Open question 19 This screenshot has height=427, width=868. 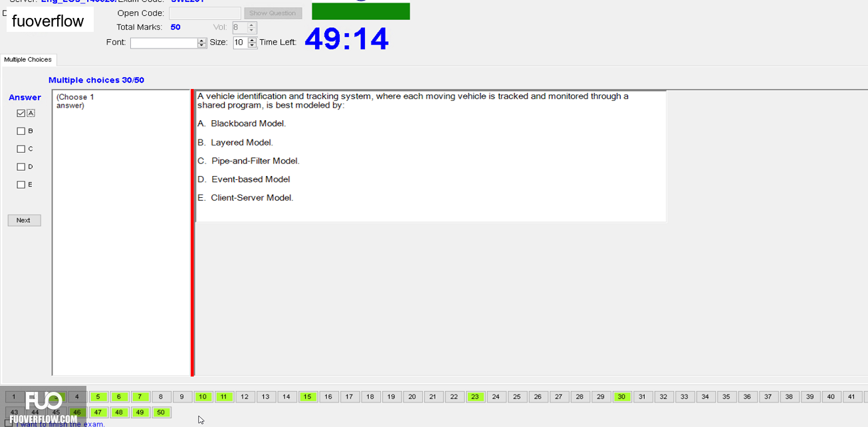point(391,397)
